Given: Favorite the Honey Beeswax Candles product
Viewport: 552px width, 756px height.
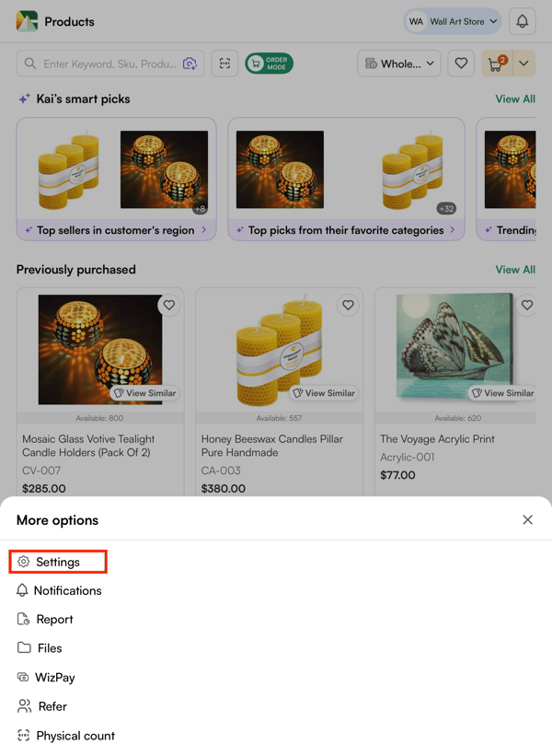Looking at the screenshot, I should pyautogui.click(x=348, y=306).
